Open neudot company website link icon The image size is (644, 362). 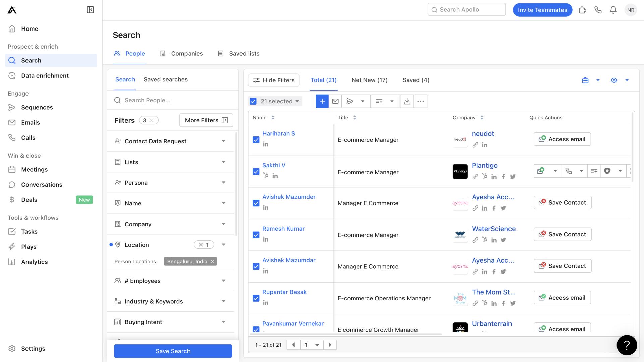475,145
